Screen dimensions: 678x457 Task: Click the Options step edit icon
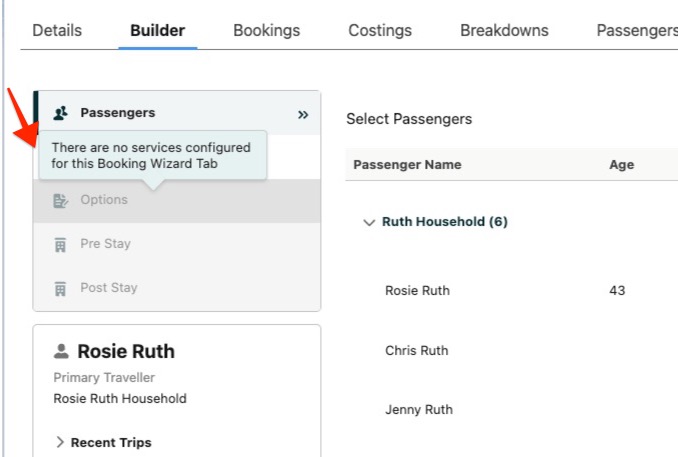coord(61,200)
